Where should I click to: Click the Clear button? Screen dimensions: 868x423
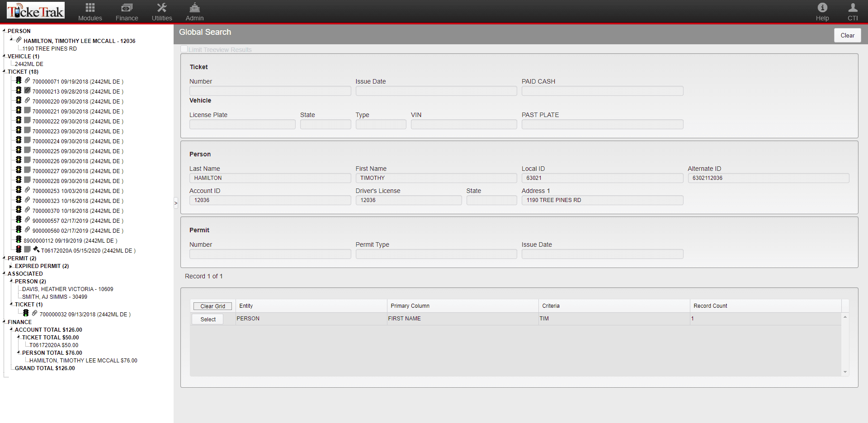847,35
